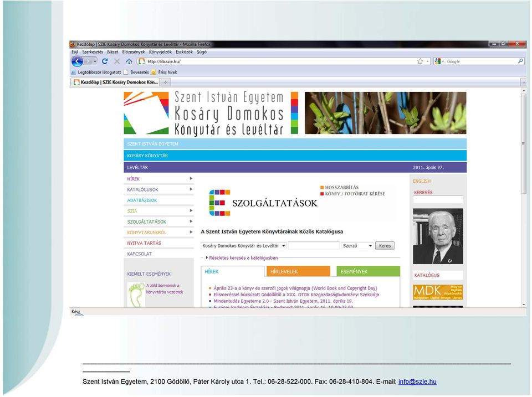
Task: Select the Kezdőlap browser tab
Action: (x=115, y=82)
